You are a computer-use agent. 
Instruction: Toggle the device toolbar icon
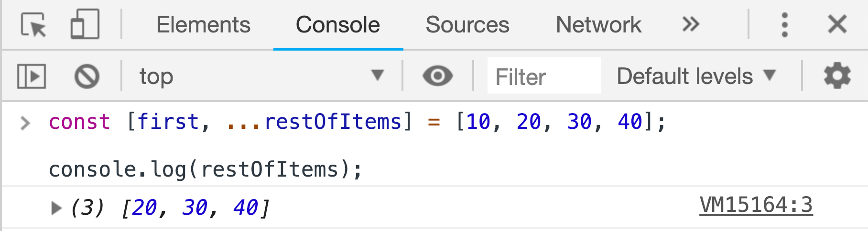pyautogui.click(x=85, y=24)
